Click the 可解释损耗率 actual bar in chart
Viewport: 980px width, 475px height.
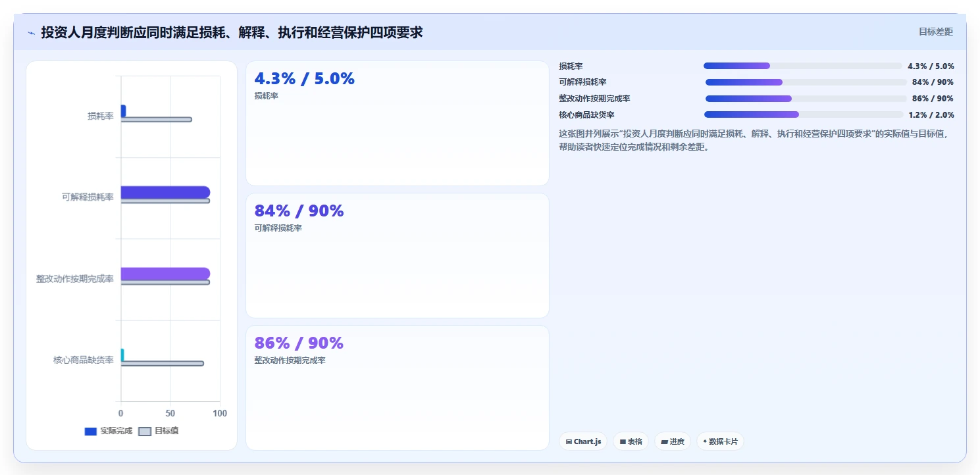165,192
